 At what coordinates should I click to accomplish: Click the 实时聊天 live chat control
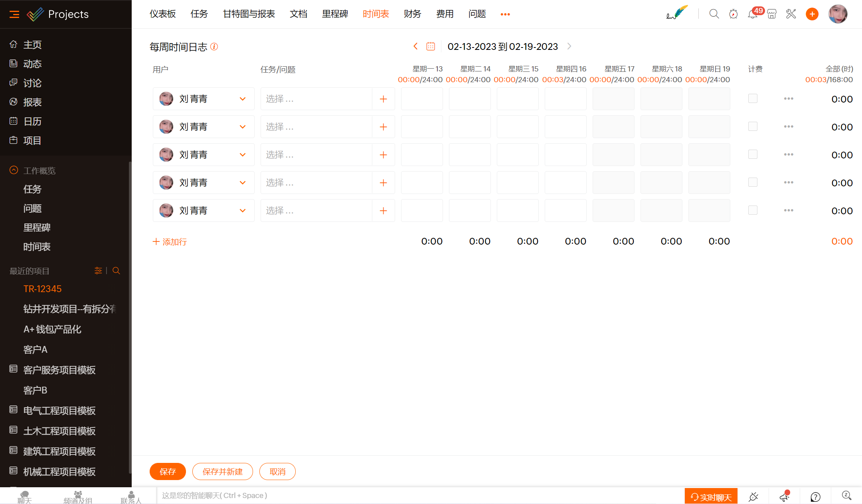[x=711, y=496]
